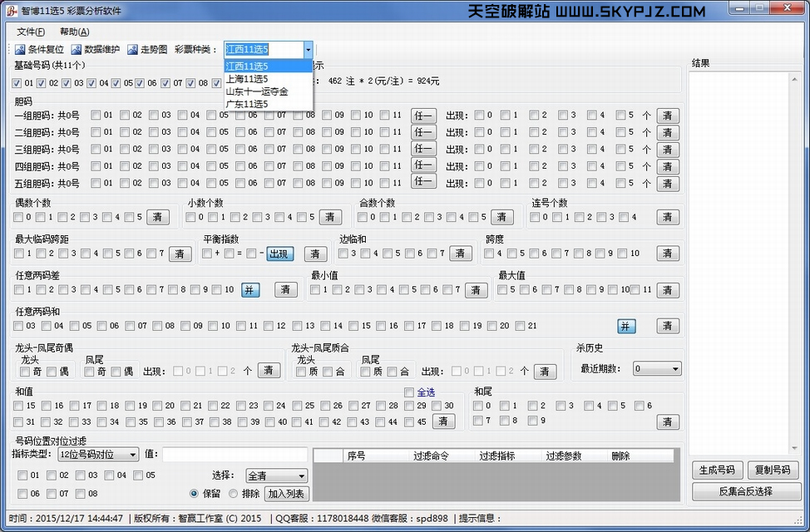The height and width of the screenshot is (532, 810).
Task: Open the 帮助(A) menu
Action: [x=74, y=32]
